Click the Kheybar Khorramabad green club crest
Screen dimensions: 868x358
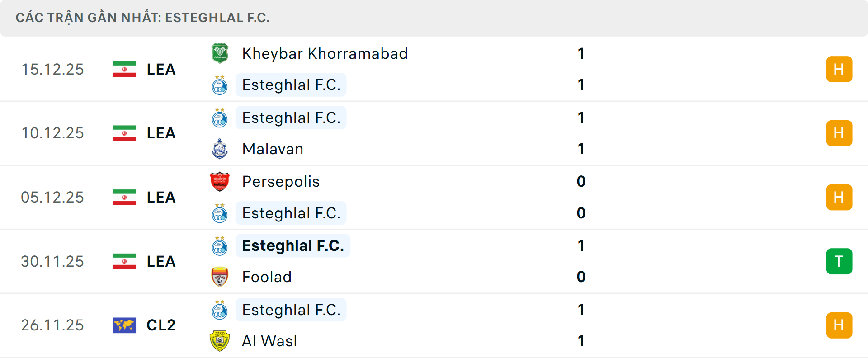click(220, 53)
